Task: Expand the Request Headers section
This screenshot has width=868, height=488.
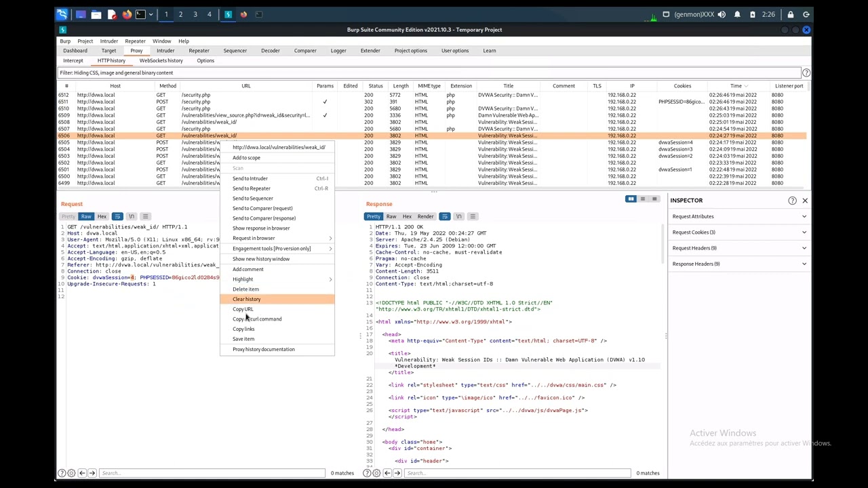Action: click(x=738, y=248)
